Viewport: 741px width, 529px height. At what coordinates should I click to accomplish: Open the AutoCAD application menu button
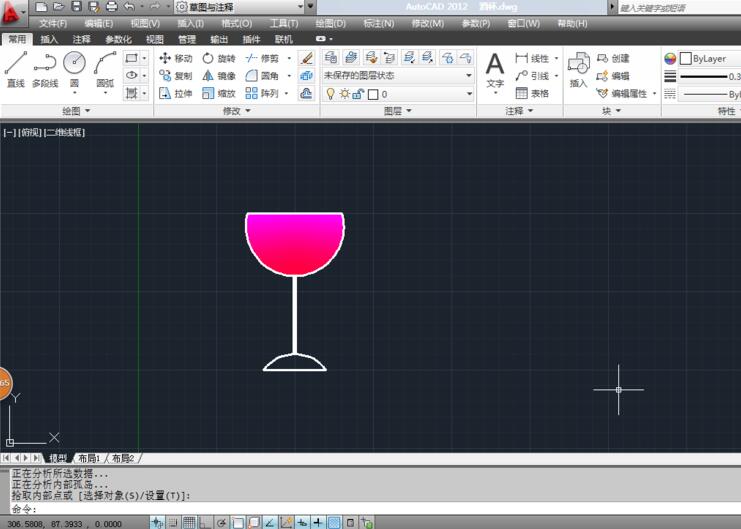12,12
